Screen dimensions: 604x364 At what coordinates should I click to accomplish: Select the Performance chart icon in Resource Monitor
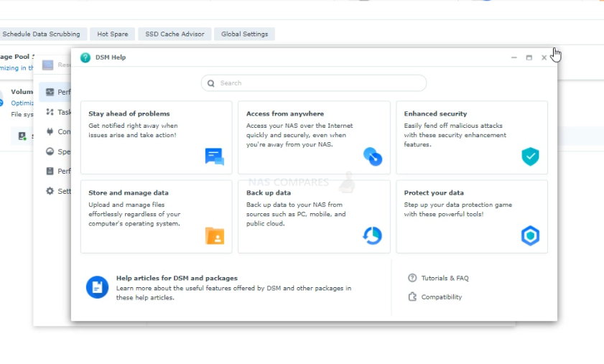click(x=50, y=92)
